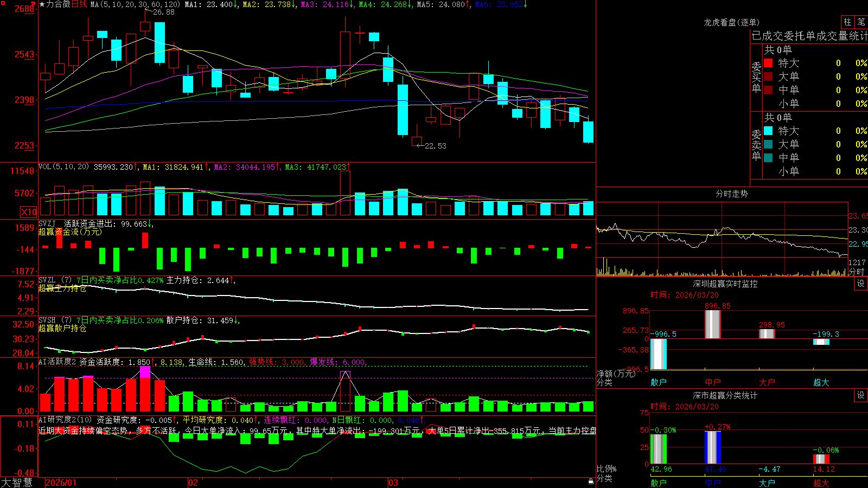This screenshot has height=488, width=868.
Task: Click the dark red 大单 swatch under 委买单
Action: click(768, 76)
